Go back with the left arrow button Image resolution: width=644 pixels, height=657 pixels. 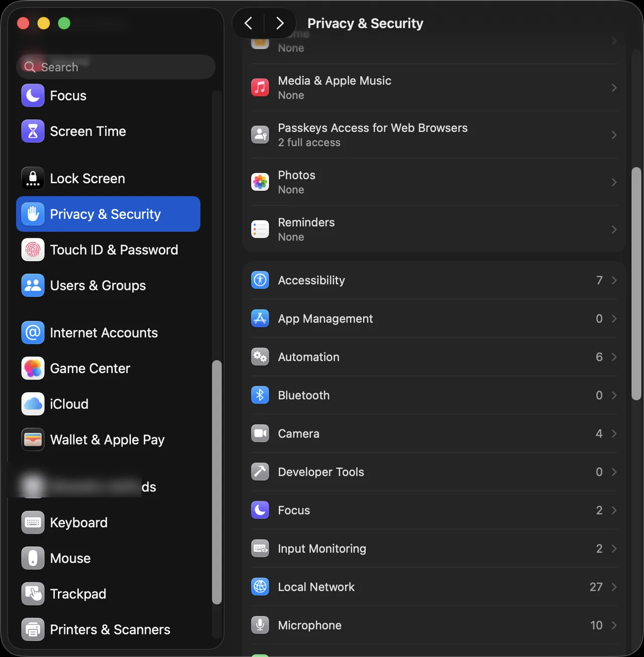[249, 23]
